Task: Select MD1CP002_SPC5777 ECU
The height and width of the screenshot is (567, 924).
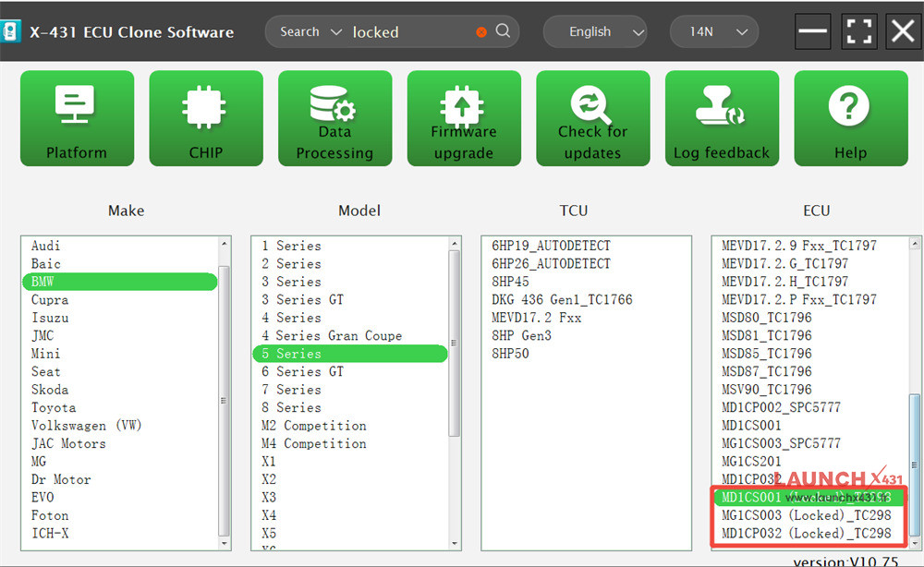Action: 782,407
